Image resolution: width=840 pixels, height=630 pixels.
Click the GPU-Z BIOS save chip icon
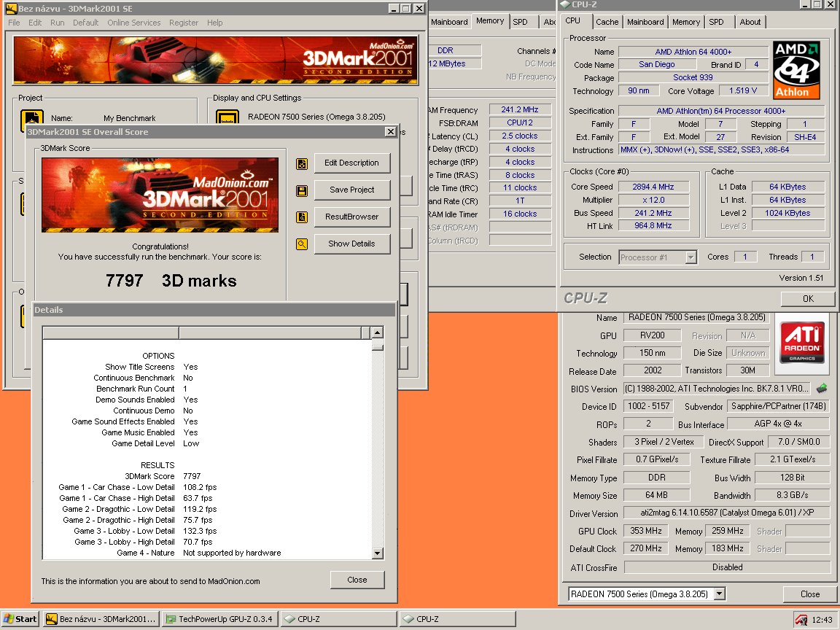(822, 388)
